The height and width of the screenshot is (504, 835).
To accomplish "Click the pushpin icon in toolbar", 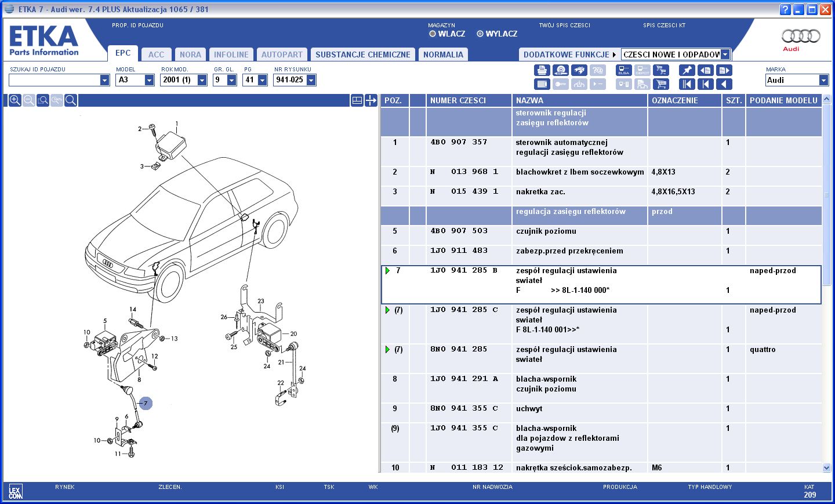I will (687, 70).
